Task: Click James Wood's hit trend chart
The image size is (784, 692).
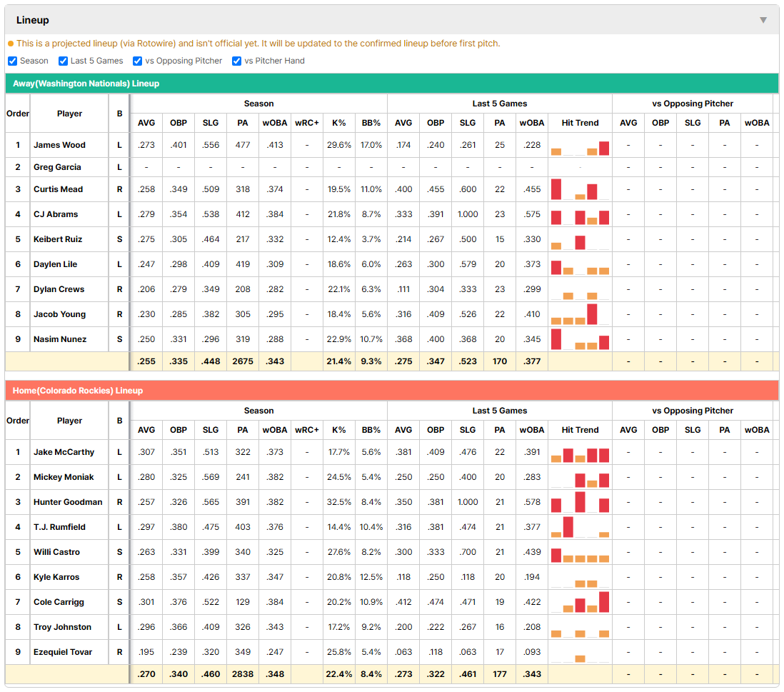Action: click(x=580, y=146)
